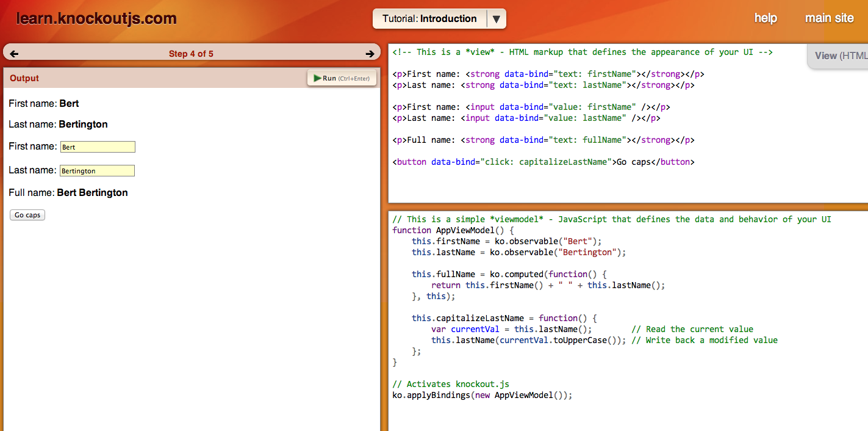Click the "ko.applyBindings(new AppViewModel());" line

click(482, 396)
